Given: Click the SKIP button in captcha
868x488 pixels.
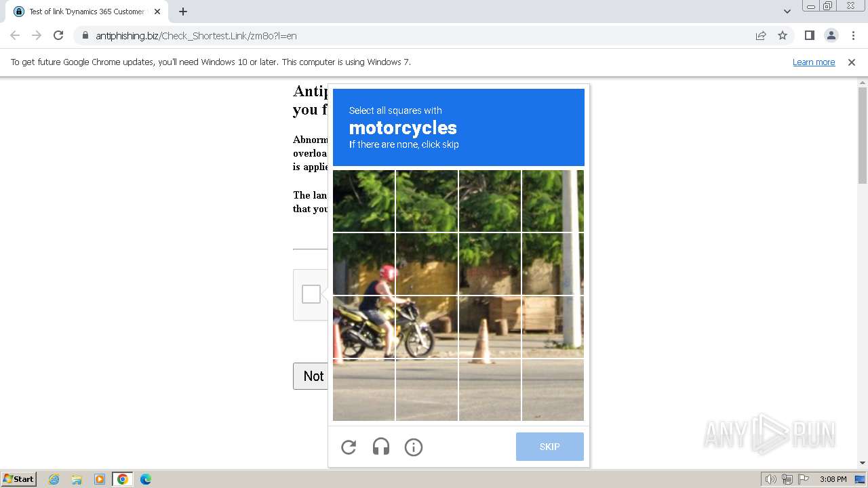Looking at the screenshot, I should pos(550,447).
